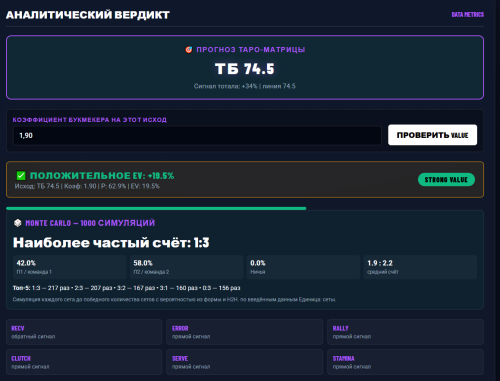
Task: Open the SERVE signal card
Action: (245, 362)
